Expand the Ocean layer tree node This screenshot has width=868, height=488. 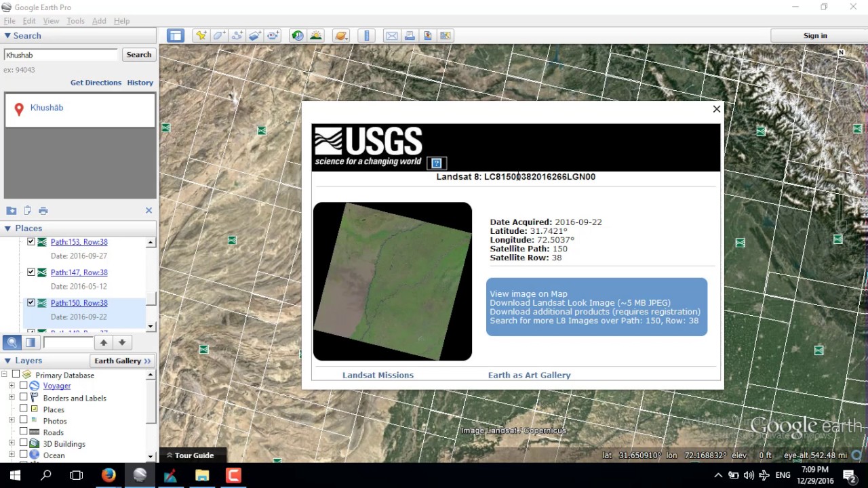coord(12,455)
